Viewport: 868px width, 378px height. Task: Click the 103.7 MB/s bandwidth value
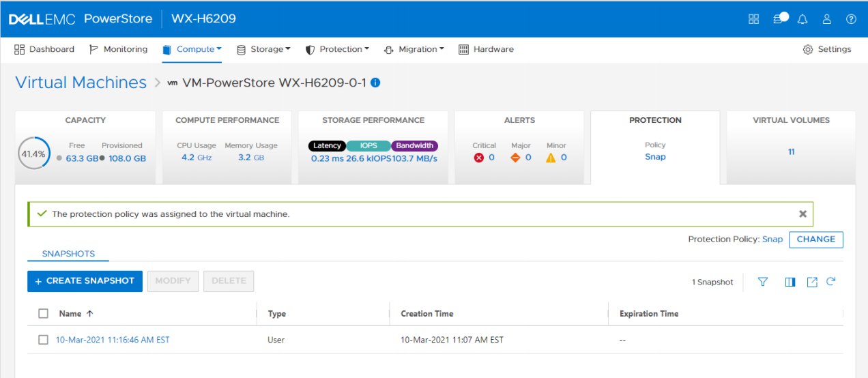pos(415,158)
